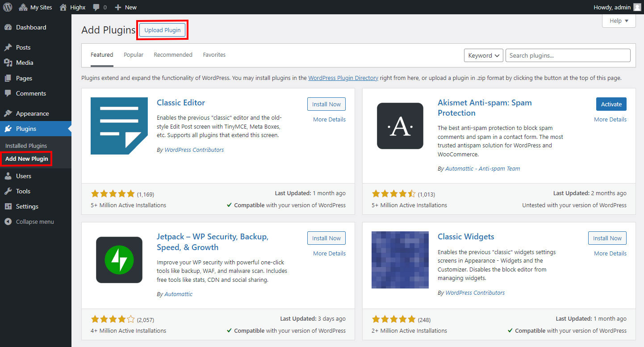Open the Media library in sidebar
This screenshot has width=644, height=347.
point(25,63)
